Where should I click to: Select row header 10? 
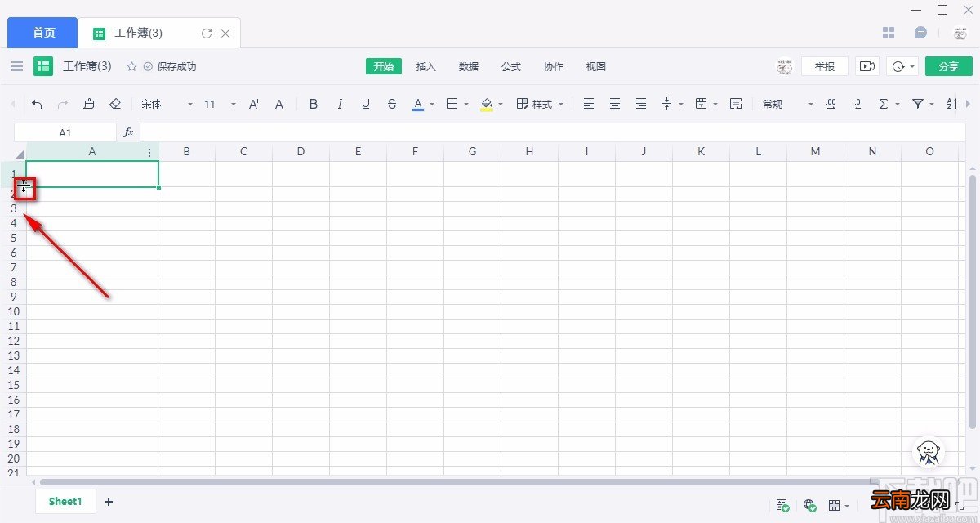13,311
